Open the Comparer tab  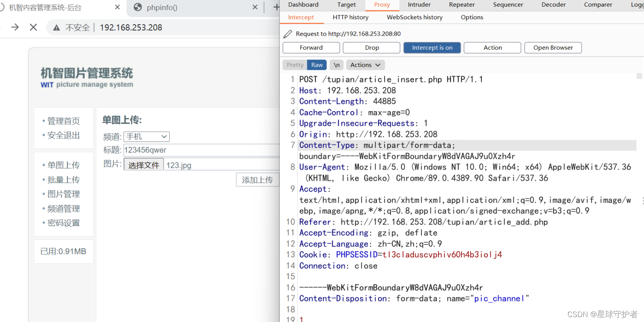(598, 5)
